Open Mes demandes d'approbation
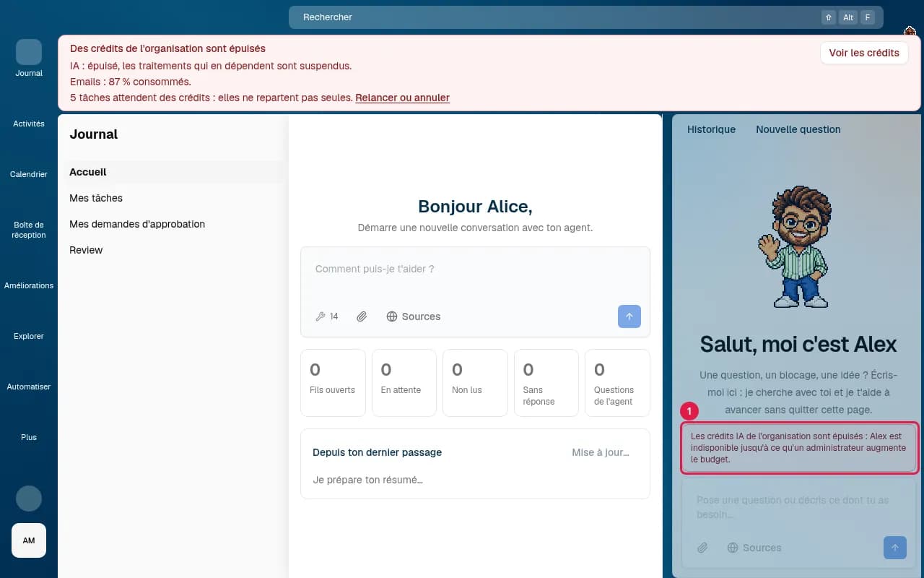 pyautogui.click(x=173, y=224)
